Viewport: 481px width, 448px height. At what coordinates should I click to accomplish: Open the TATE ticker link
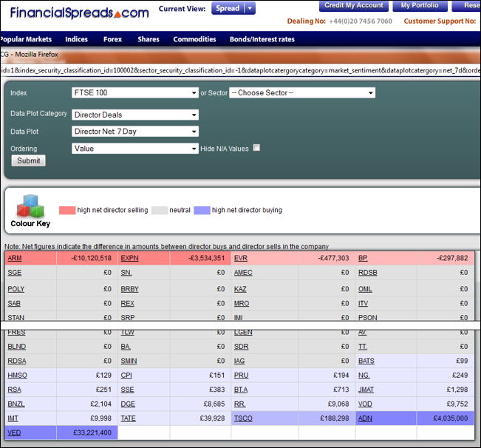pyautogui.click(x=128, y=418)
